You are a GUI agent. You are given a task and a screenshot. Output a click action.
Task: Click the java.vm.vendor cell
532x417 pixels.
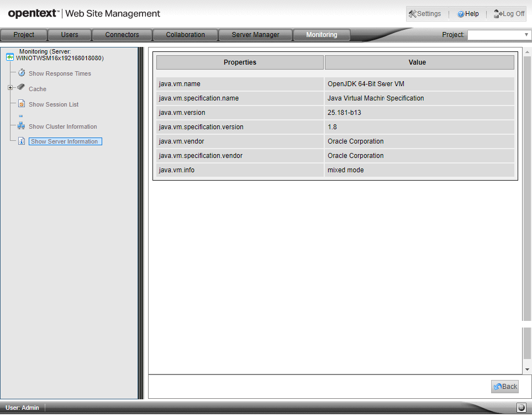coord(240,141)
